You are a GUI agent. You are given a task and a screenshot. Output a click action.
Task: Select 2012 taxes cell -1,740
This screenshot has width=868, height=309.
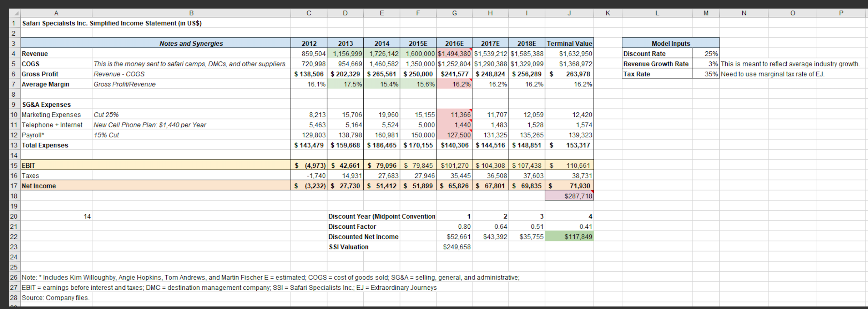(309, 176)
